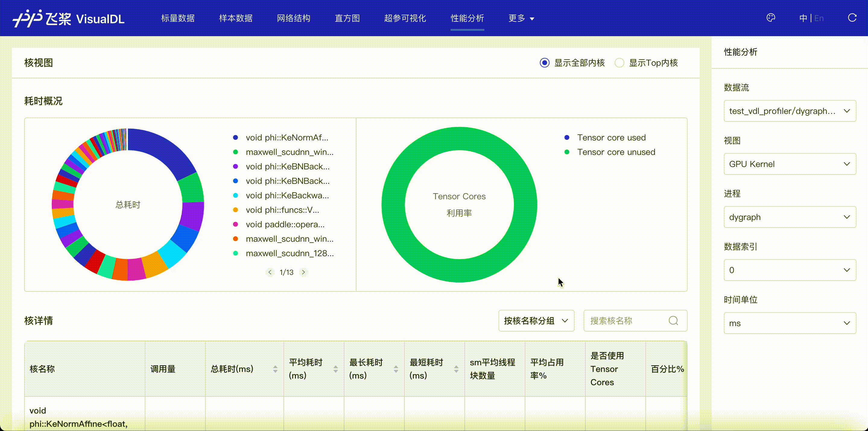Screen dimensions: 868x431
Task: Click the void phi::KeNormAf... legend entry
Action: pos(287,138)
